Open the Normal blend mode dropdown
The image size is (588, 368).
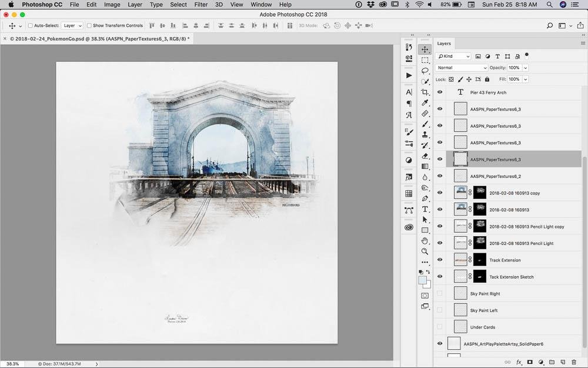461,68
